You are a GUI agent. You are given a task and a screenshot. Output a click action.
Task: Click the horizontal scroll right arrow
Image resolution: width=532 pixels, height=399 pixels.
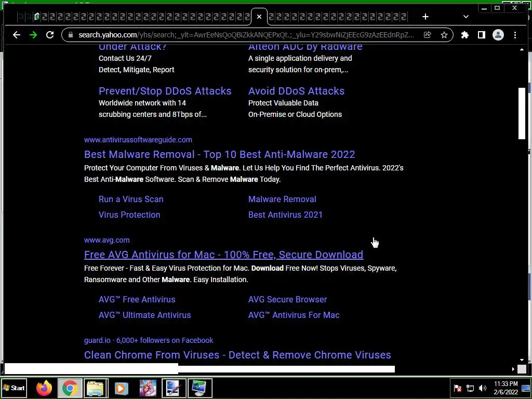[x=513, y=369]
